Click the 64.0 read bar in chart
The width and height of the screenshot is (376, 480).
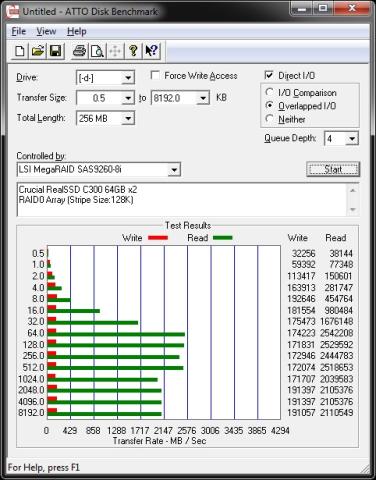pyautogui.click(x=116, y=334)
